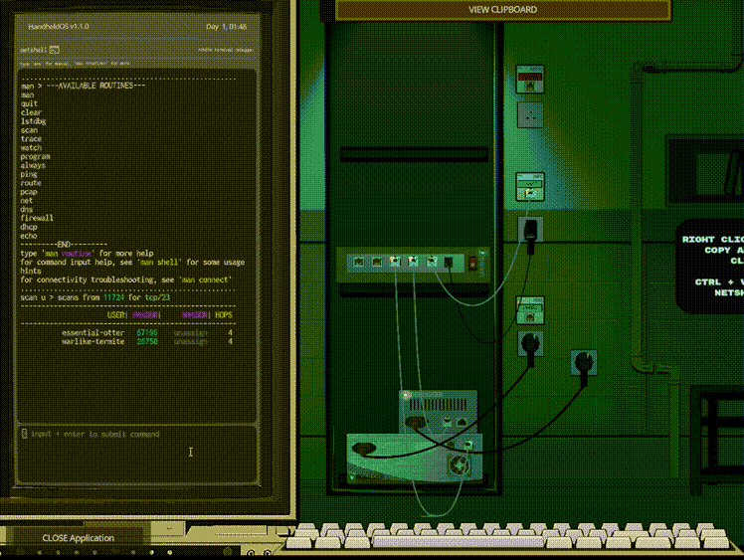Image resolution: width=744 pixels, height=560 pixels.
Task: Click the far-right plugged wall outlet
Action: [x=582, y=361]
